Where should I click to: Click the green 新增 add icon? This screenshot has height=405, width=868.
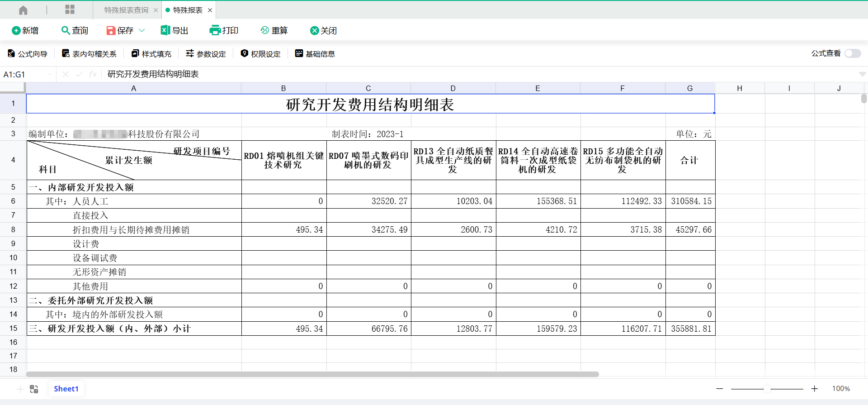(x=16, y=30)
